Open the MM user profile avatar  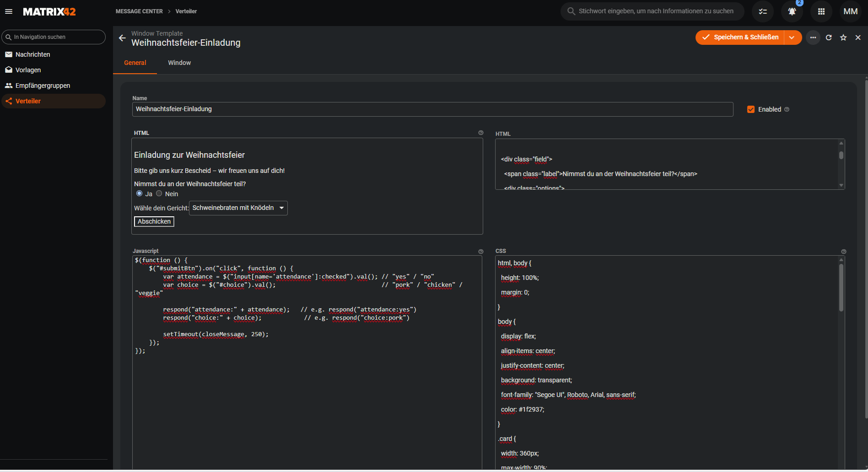point(851,11)
